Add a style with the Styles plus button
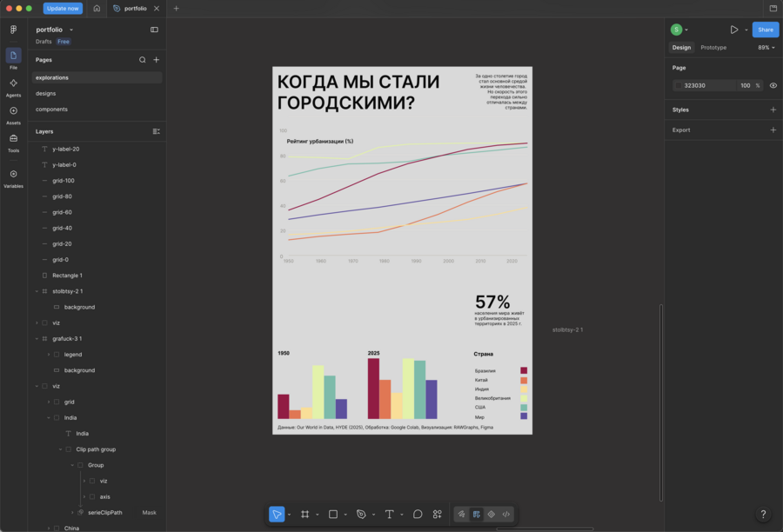The image size is (783, 532). (773, 110)
